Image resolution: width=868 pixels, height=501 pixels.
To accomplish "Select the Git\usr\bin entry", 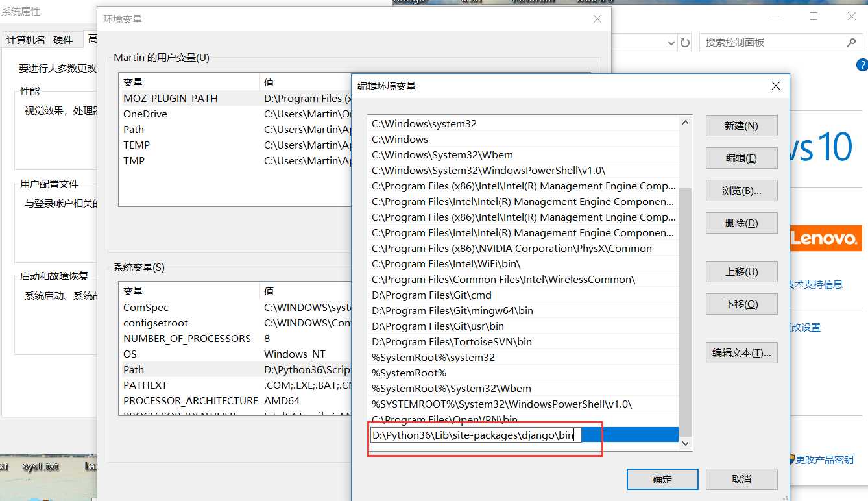I will coord(523,326).
